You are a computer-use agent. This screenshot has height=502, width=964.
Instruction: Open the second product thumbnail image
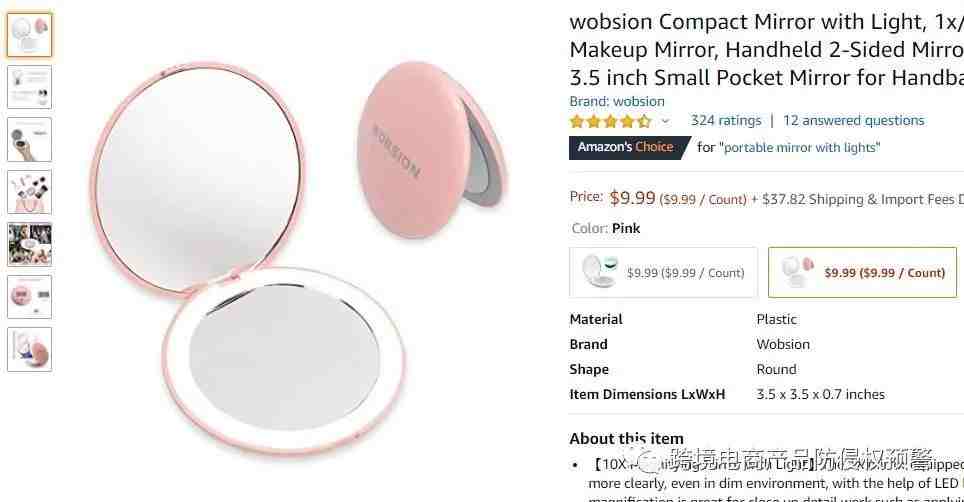tap(30, 87)
